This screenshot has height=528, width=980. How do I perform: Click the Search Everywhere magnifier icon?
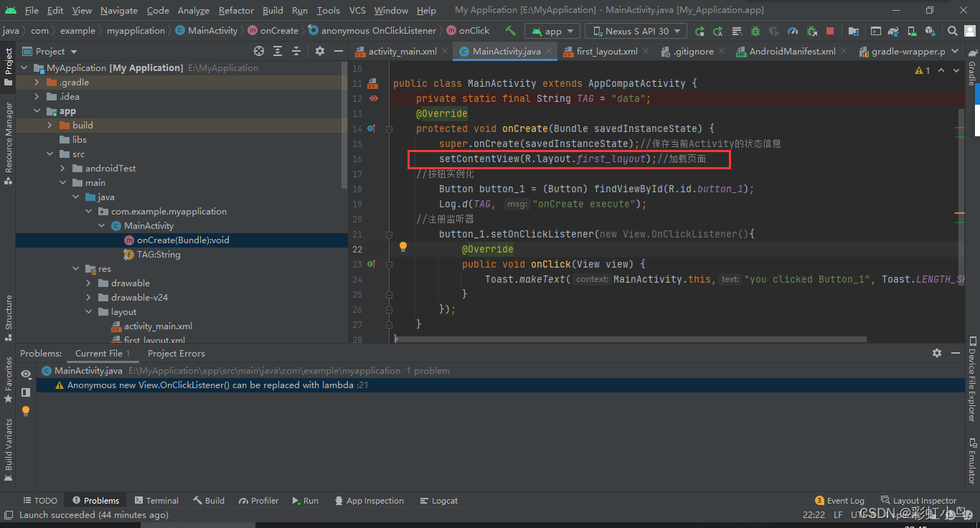[x=952, y=31]
